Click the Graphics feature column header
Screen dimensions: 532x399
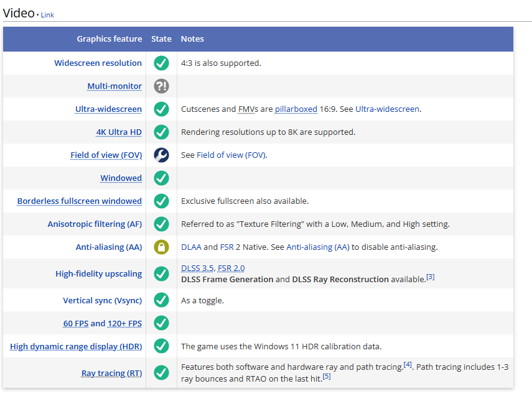[110, 39]
